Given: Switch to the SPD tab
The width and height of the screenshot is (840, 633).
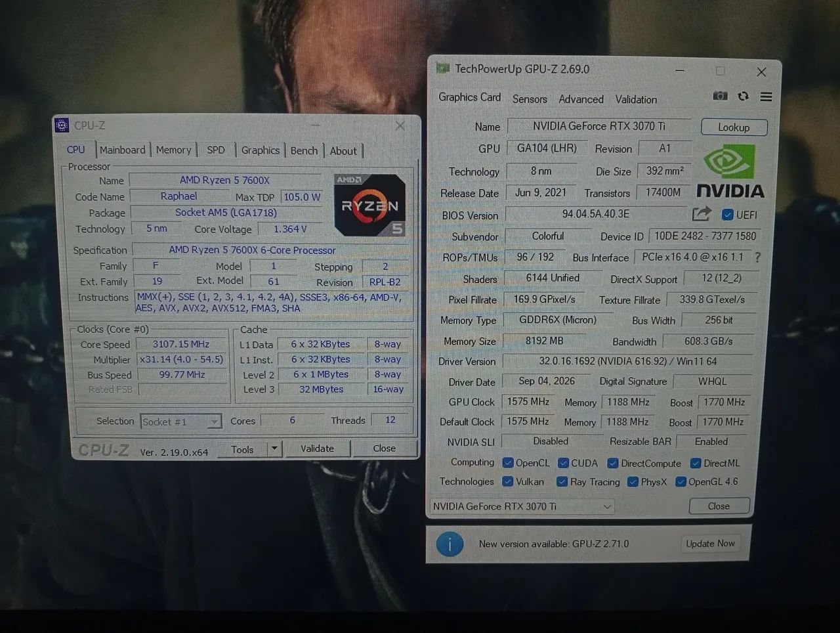Looking at the screenshot, I should point(216,150).
